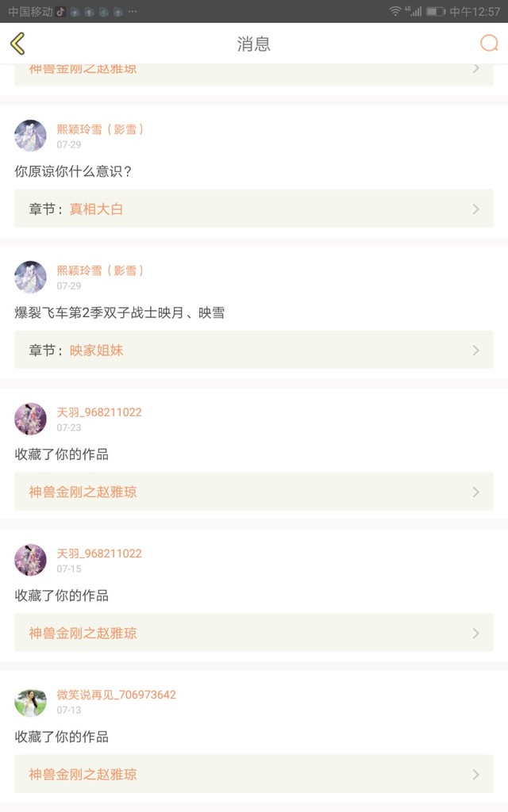Tap 天羽's avatar on the 07-23 message

pos(30,419)
